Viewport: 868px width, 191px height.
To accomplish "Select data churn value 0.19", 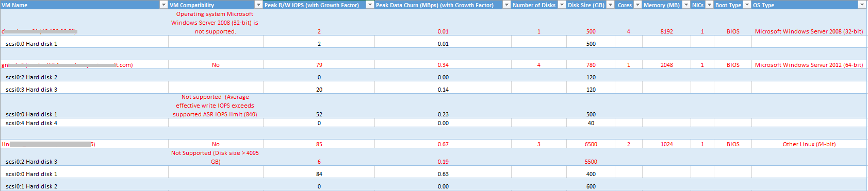I will [443, 162].
